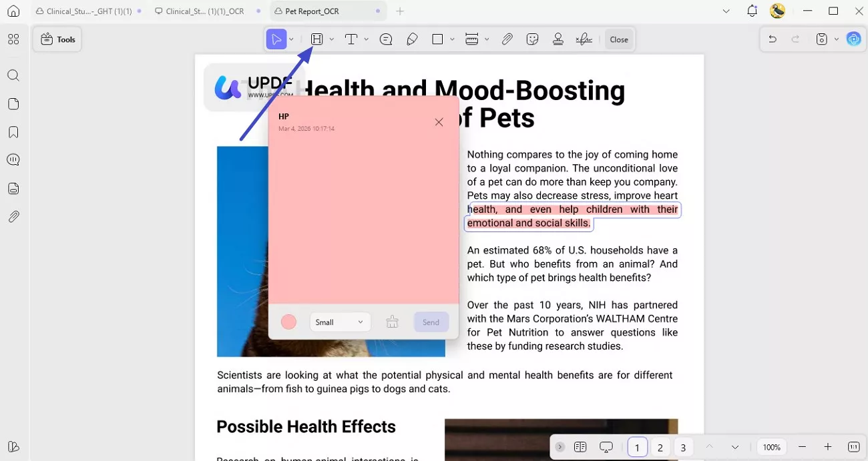Viewport: 868px width, 461px height.
Task: Open the sticker tool
Action: point(532,39)
